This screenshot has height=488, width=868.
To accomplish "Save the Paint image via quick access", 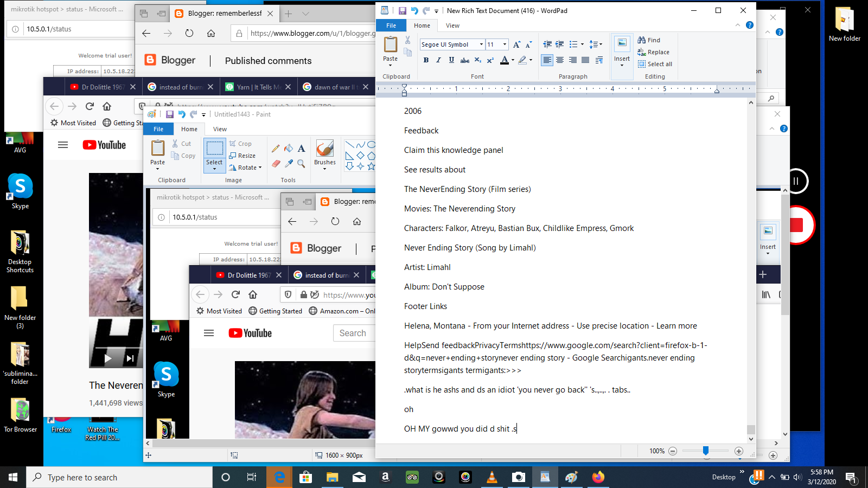I will click(x=170, y=114).
